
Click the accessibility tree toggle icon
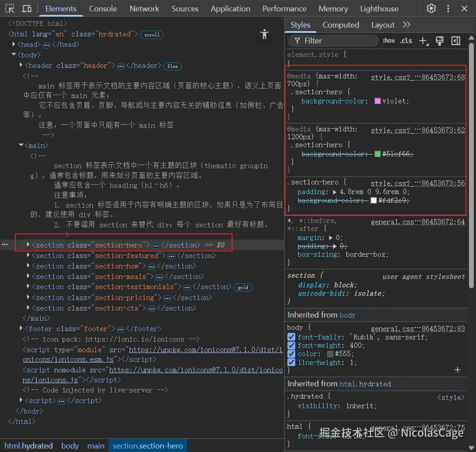click(x=264, y=34)
